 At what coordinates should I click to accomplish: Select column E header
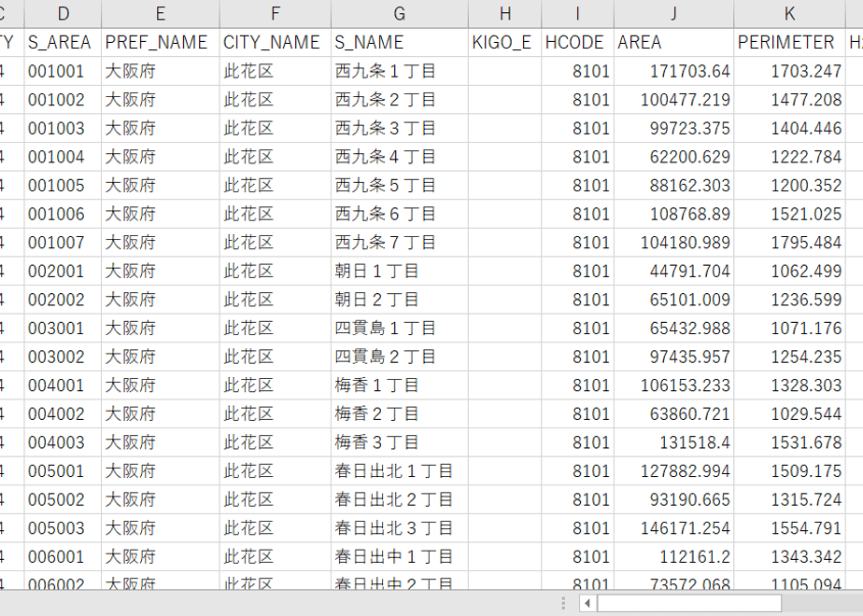coord(161,14)
